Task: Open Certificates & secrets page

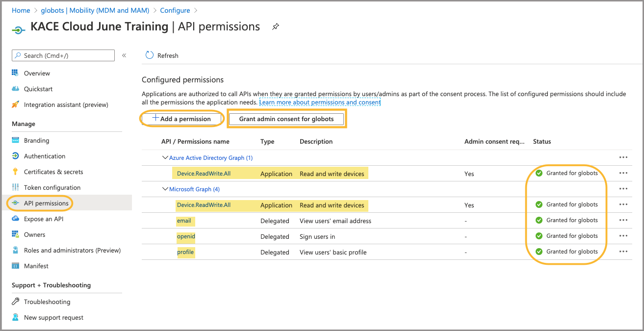Action: tap(53, 172)
